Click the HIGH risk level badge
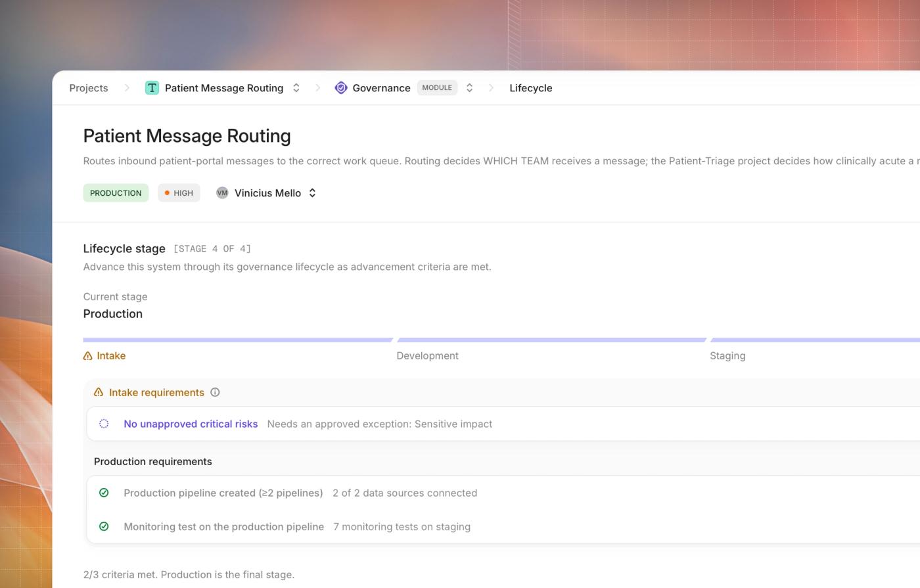This screenshot has width=920, height=588. point(179,193)
